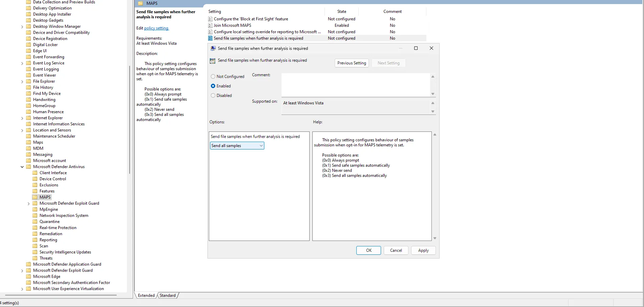Open the 'policy setting' edit link
This screenshot has width=644, height=307.
point(156,28)
